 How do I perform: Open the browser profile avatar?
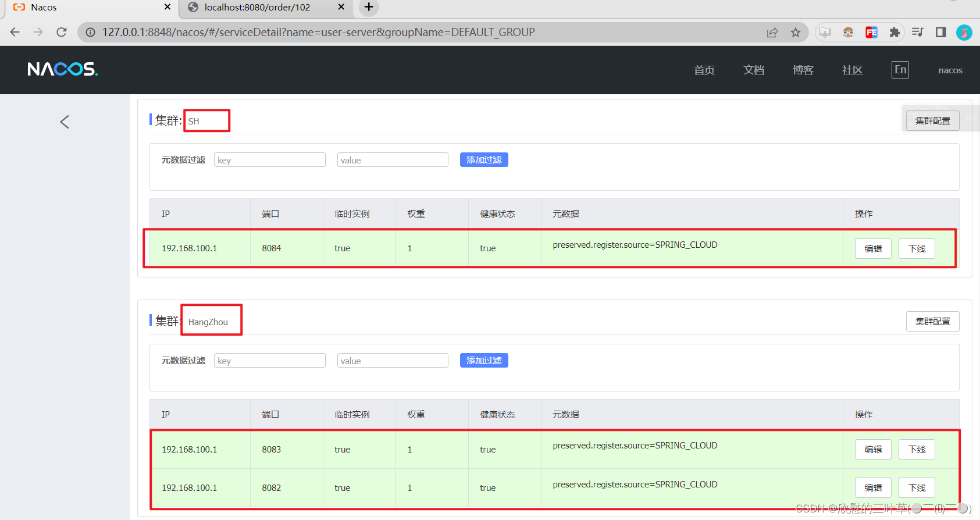(964, 33)
